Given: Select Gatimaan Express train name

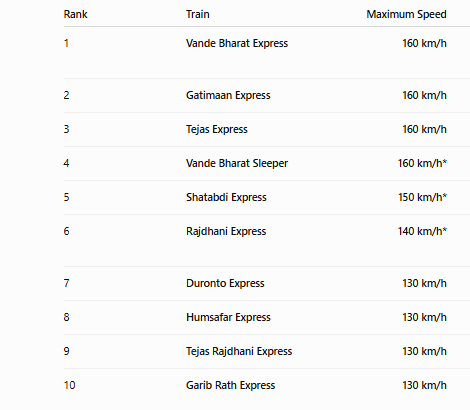Looking at the screenshot, I should coord(228,95).
